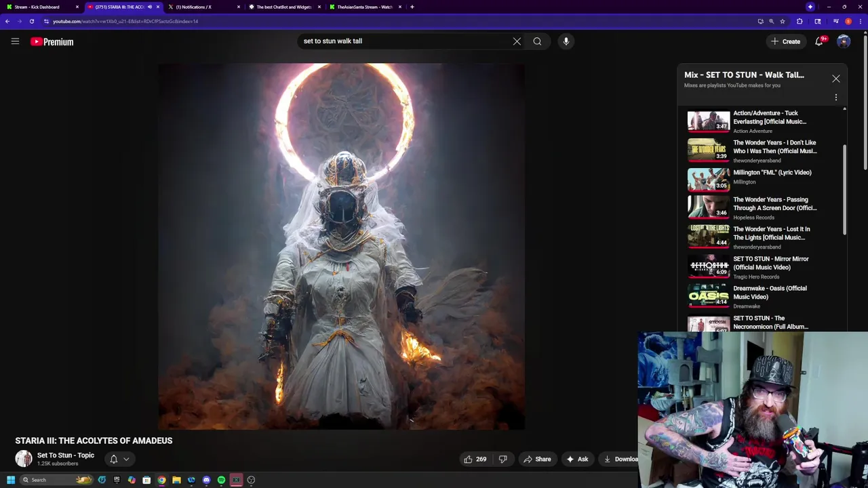
Task: Open OBS Studio from taskbar
Action: click(x=251, y=480)
